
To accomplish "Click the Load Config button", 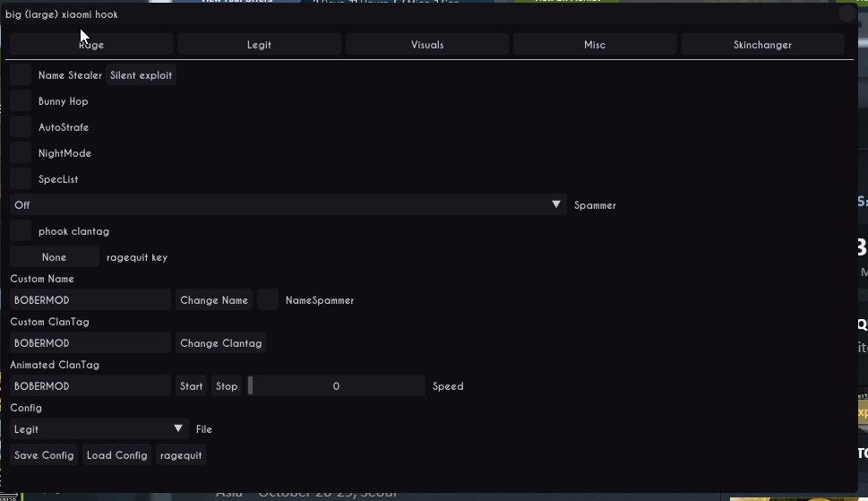I will coord(116,455).
